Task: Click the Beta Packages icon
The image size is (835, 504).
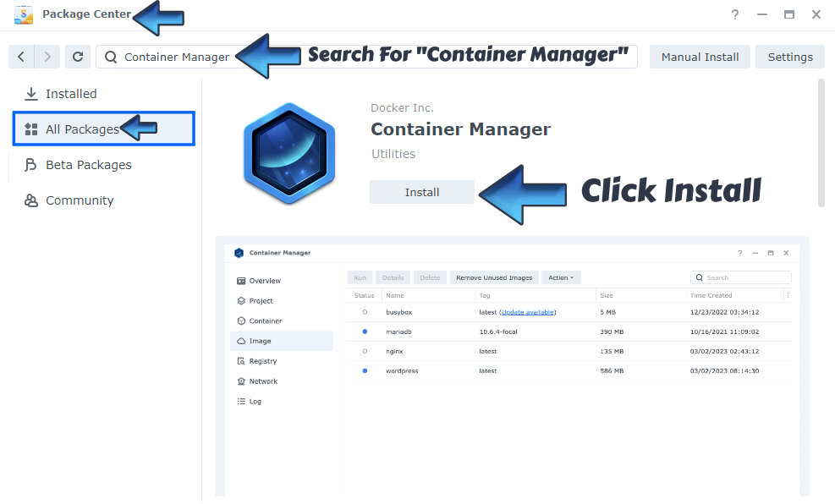Action: 31,165
